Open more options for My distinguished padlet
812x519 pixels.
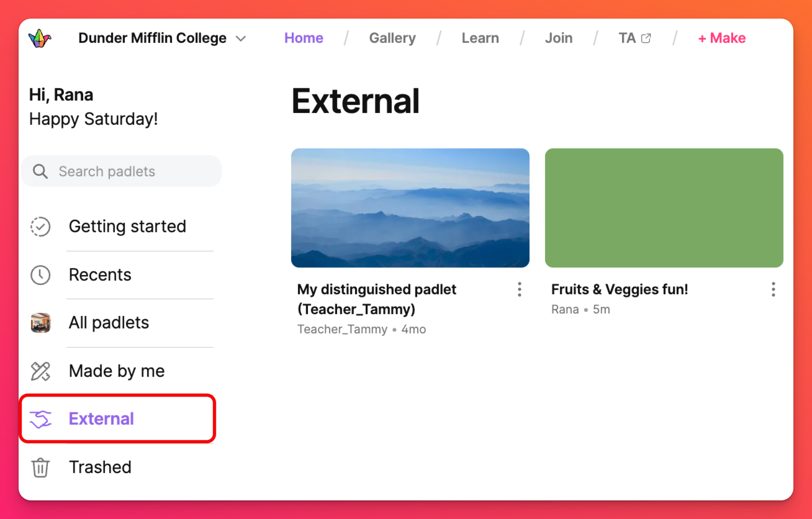(x=519, y=289)
